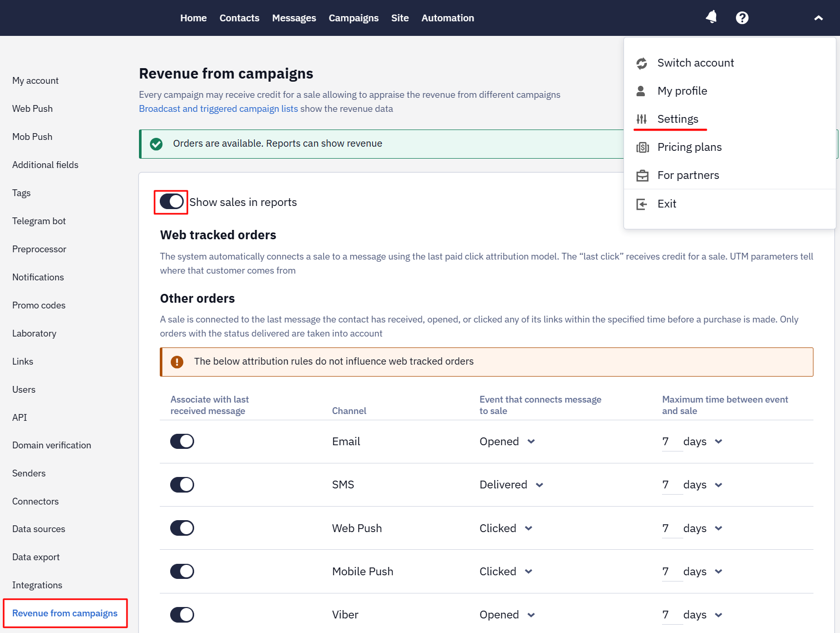Click the Exit door icon
The width and height of the screenshot is (840, 633).
click(642, 204)
